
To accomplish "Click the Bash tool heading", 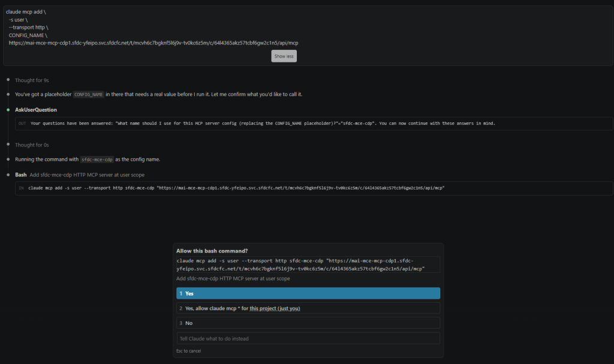I will pyautogui.click(x=21, y=175).
